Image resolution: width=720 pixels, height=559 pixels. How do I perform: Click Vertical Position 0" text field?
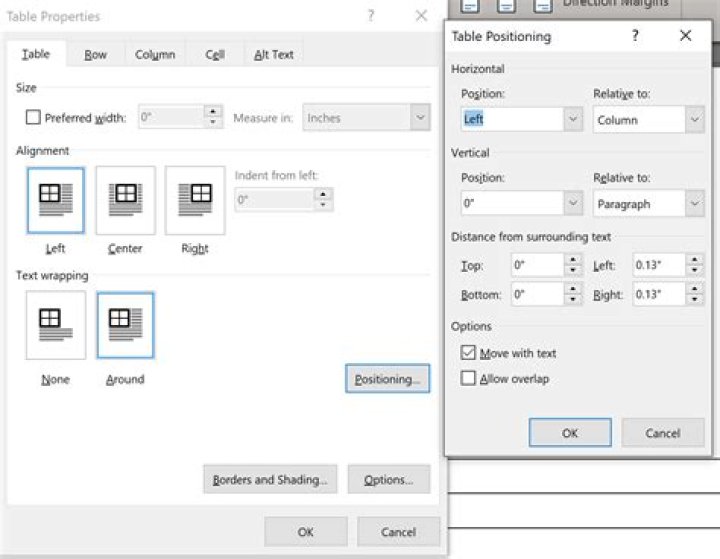tap(512, 203)
